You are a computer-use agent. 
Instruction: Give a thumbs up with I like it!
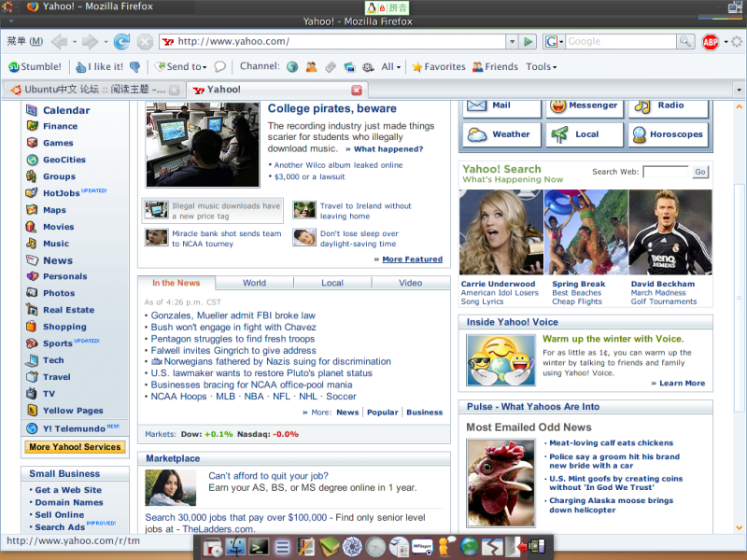coord(99,66)
